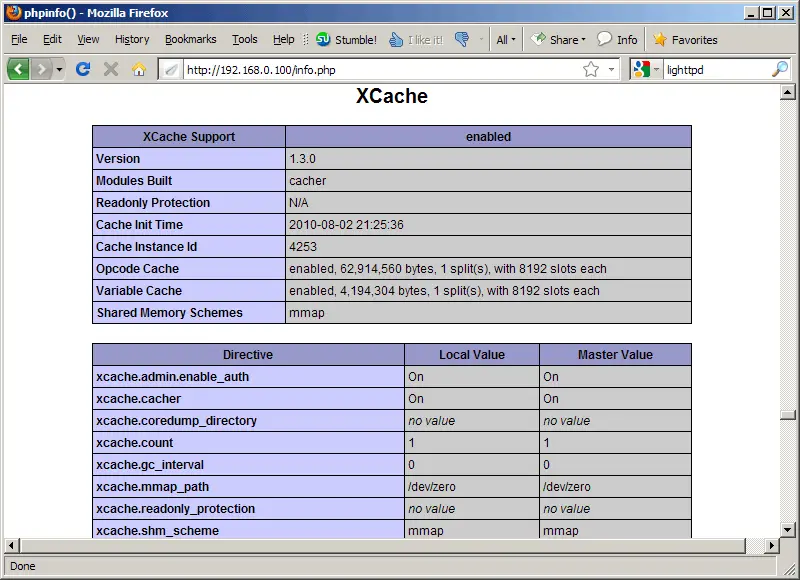Image resolution: width=800 pixels, height=580 pixels.
Task: Click the vertical scrollbar thumb
Action: [788, 415]
